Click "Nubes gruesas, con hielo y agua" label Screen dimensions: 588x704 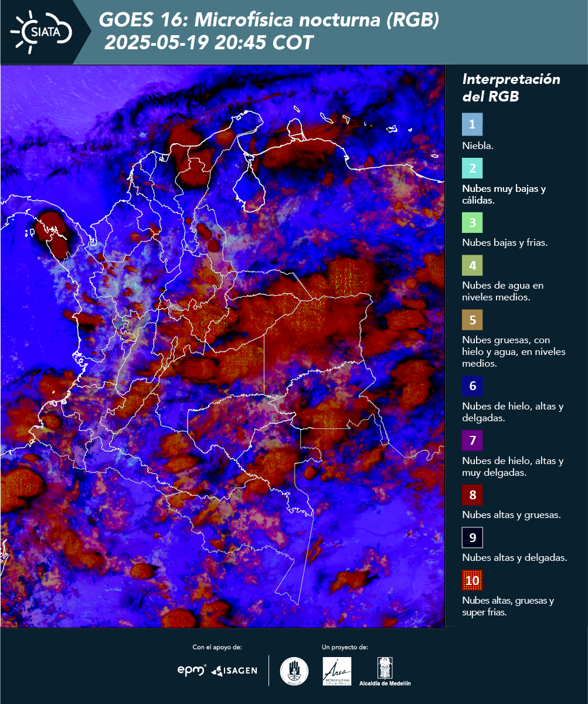click(514, 351)
